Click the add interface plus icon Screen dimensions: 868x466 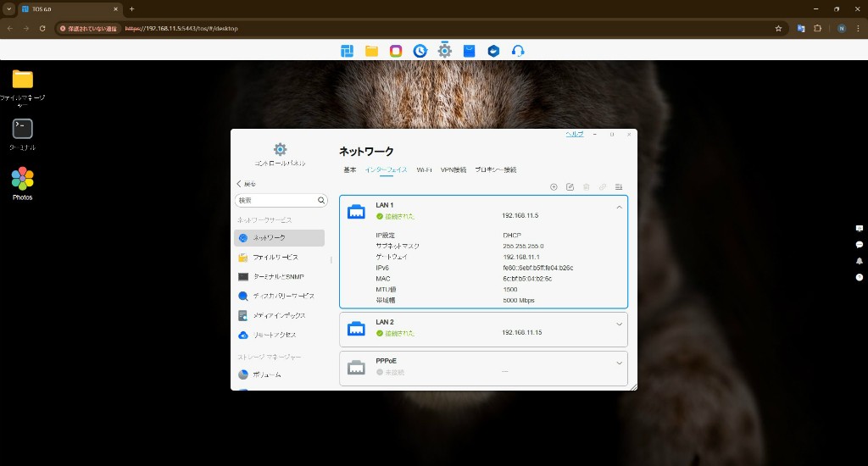tap(554, 187)
